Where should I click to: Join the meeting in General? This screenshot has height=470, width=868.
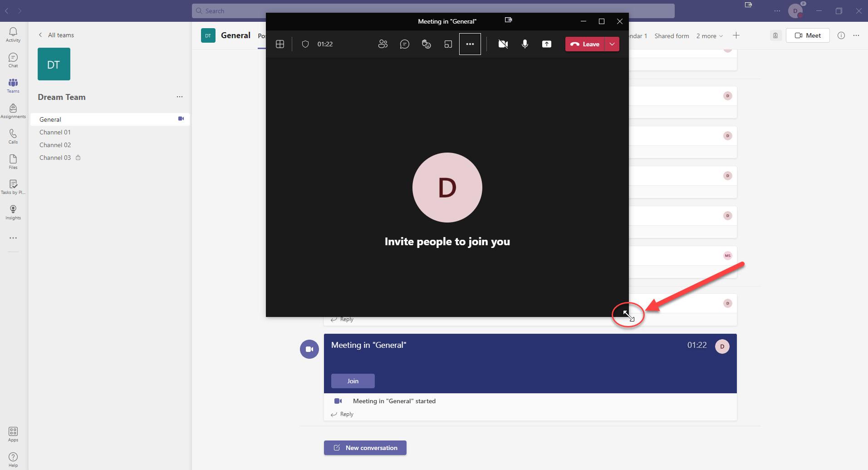tap(353, 381)
